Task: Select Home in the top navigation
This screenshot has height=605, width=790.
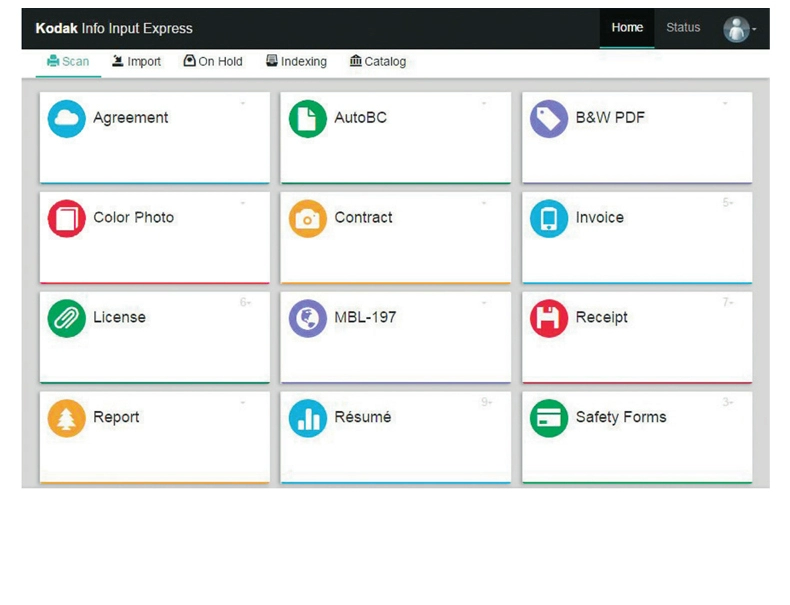Action: (627, 28)
